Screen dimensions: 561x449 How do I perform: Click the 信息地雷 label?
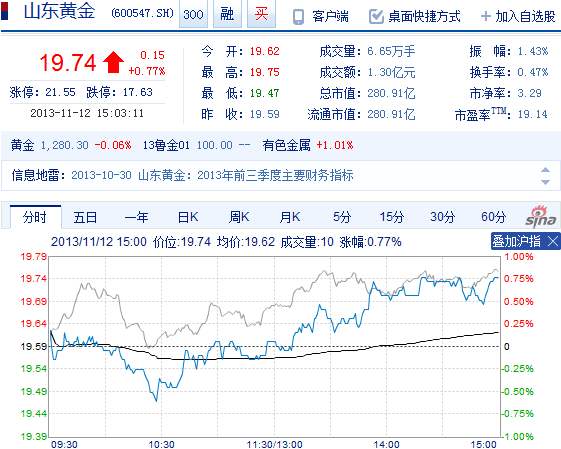(37, 175)
